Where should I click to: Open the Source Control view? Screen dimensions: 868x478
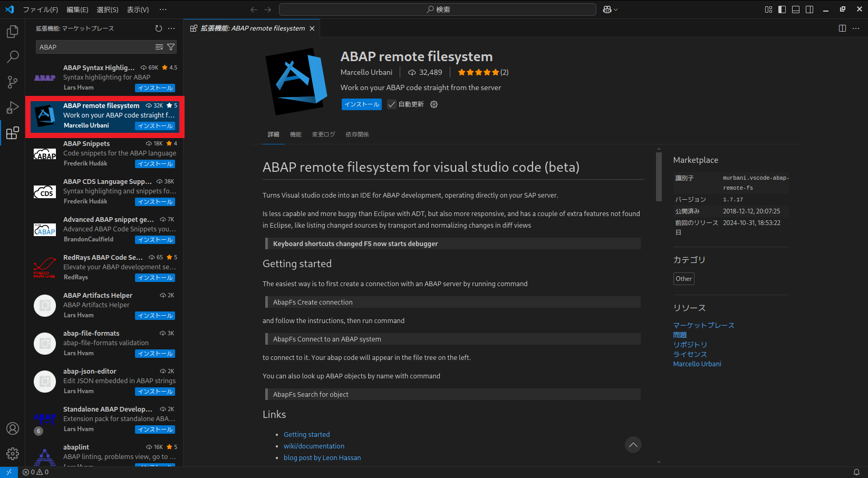tap(12, 82)
